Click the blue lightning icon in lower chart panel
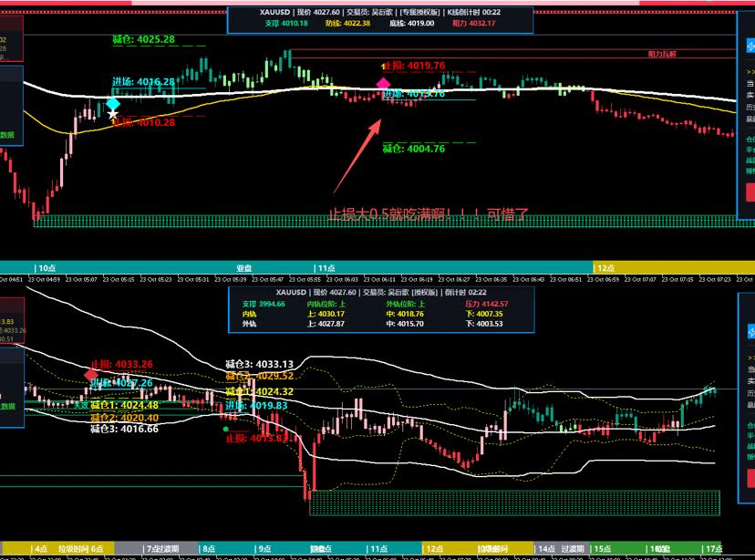The width and height of the screenshot is (755, 560). [x=750, y=332]
